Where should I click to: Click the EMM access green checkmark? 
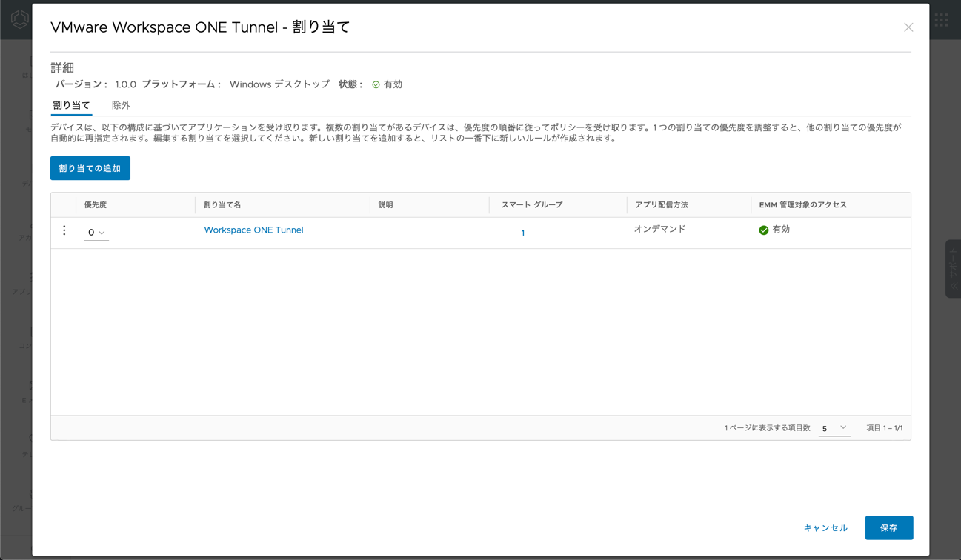764,230
